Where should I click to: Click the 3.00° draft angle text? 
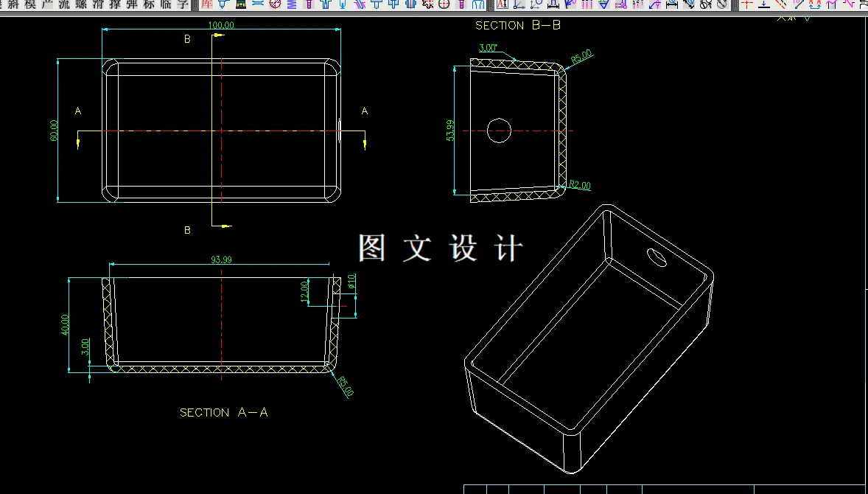click(x=489, y=48)
